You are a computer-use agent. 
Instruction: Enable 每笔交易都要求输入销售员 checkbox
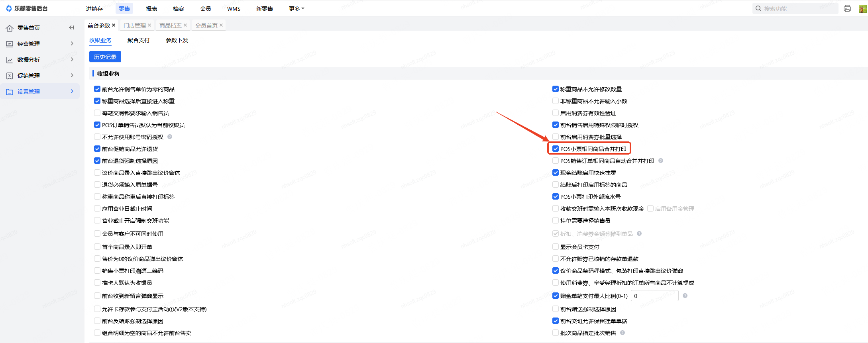(97, 113)
